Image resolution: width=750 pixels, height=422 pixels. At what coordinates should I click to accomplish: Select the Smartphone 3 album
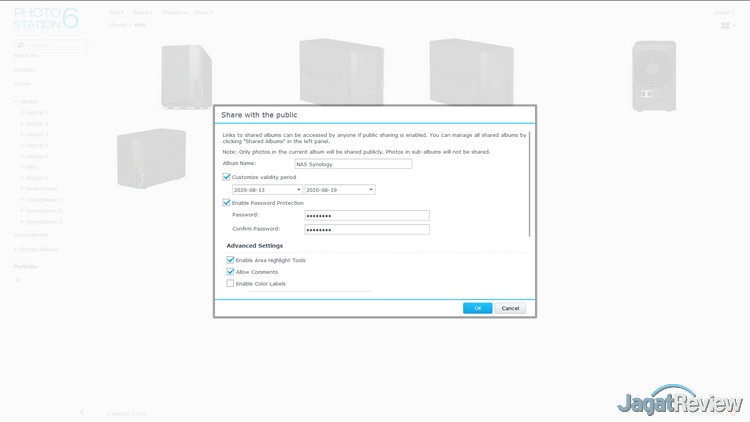click(x=44, y=222)
